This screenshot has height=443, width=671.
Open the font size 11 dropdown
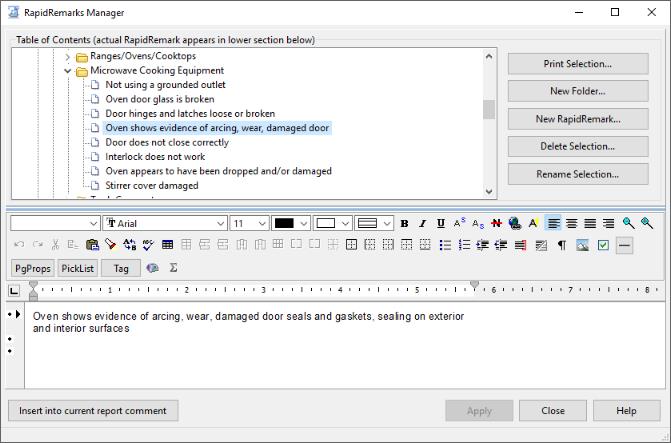click(x=249, y=223)
